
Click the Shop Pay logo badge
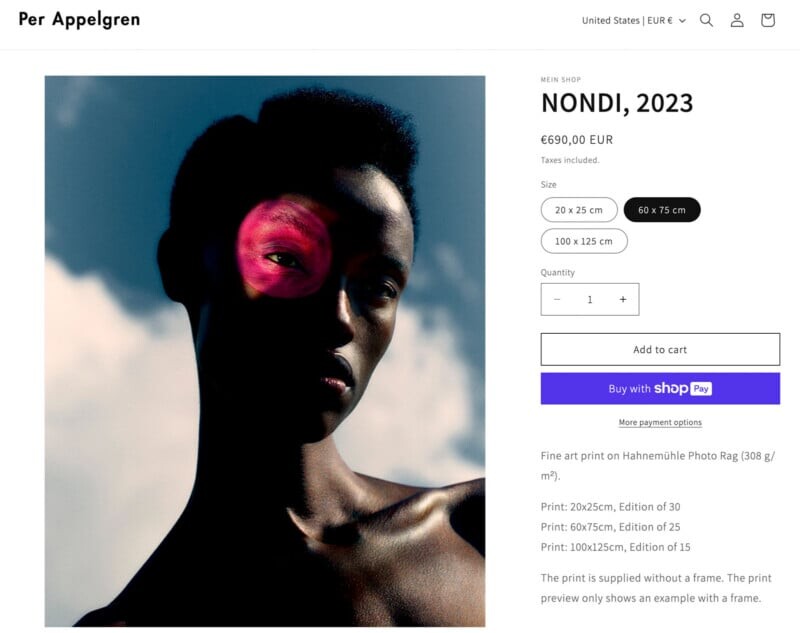(x=683, y=389)
